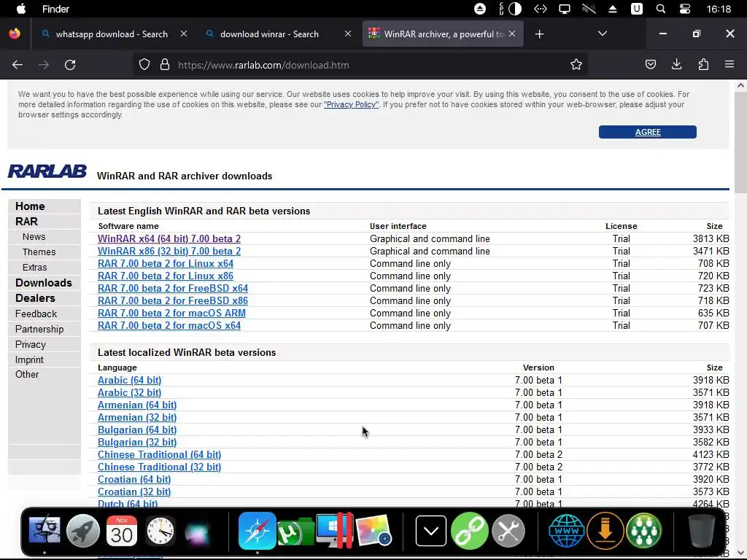
Task: Open the Privacy Policy link
Action: click(351, 104)
